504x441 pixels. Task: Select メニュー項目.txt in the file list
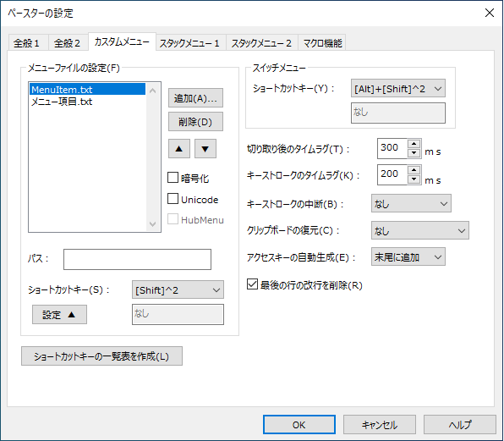coord(87,102)
